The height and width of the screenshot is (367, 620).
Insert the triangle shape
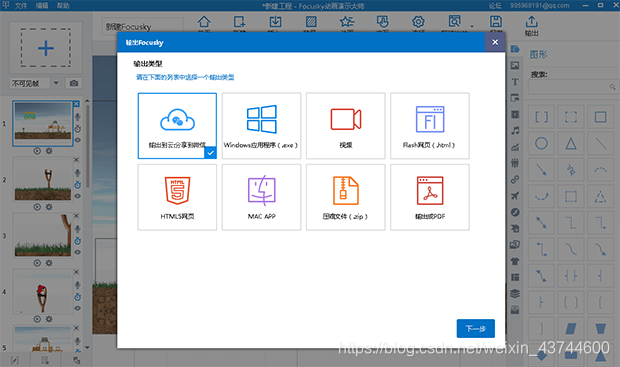point(571,143)
